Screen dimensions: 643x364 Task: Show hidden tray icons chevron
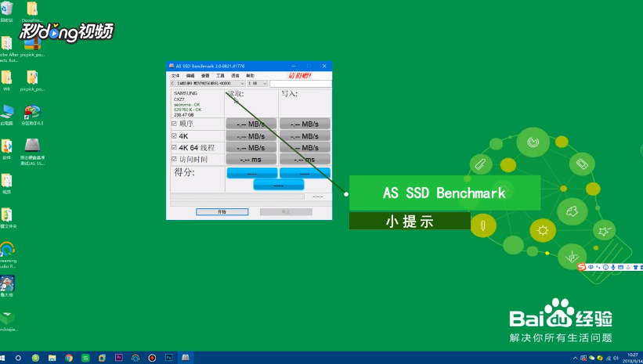pos(575,359)
